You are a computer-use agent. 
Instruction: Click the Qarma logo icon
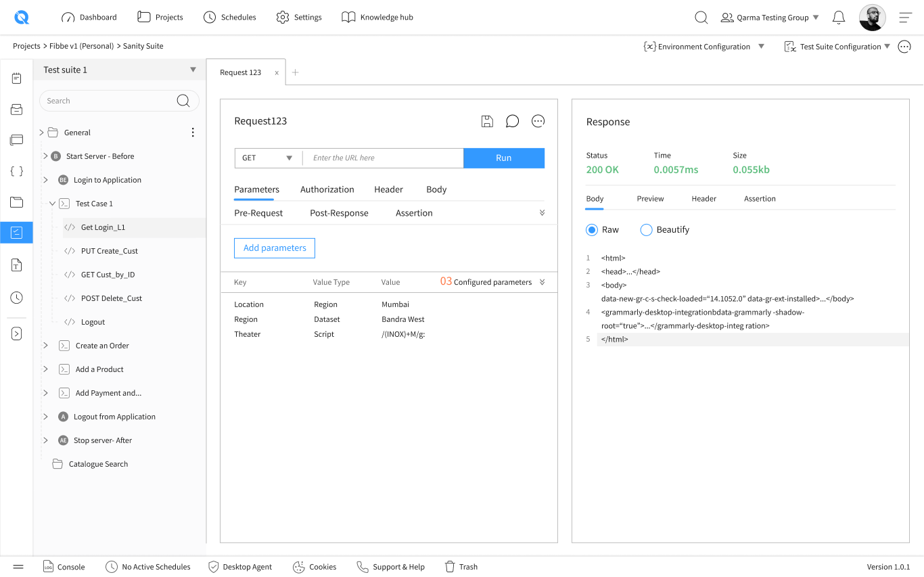point(22,18)
